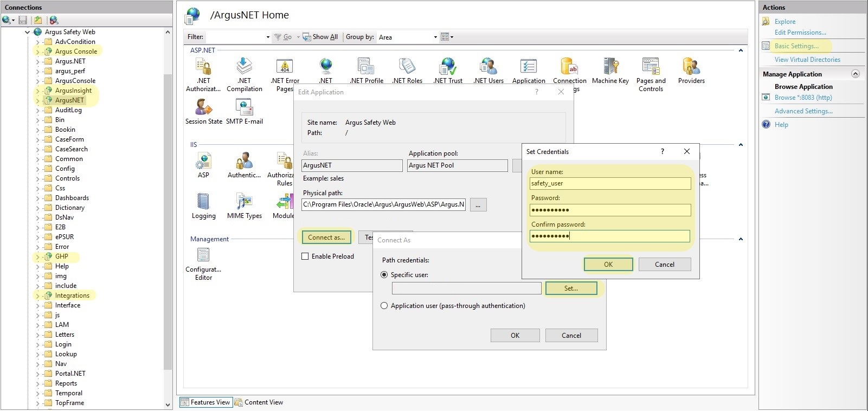Collapse the ASP.NET feature group
This screenshot has height=411, width=868.
[741, 50]
